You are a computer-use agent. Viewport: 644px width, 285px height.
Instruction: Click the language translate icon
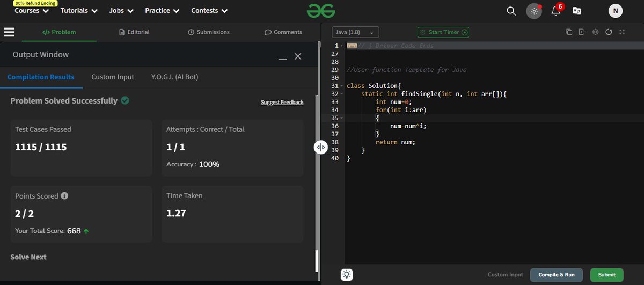[577, 11]
